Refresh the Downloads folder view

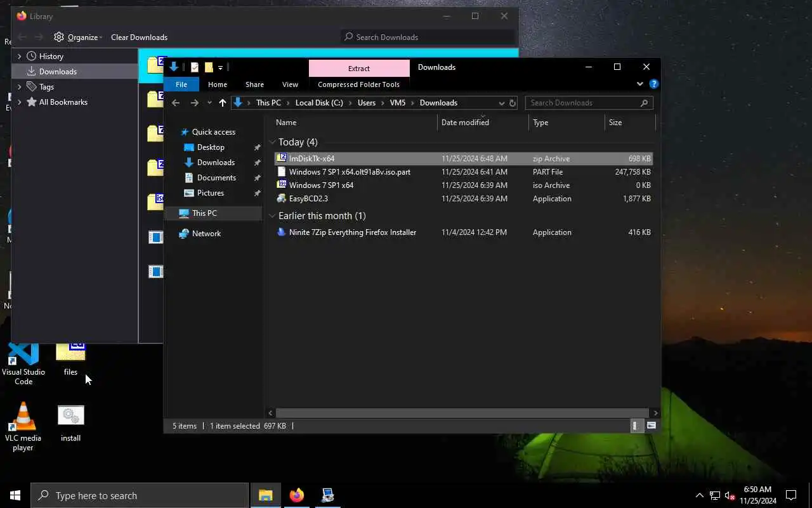click(x=513, y=103)
